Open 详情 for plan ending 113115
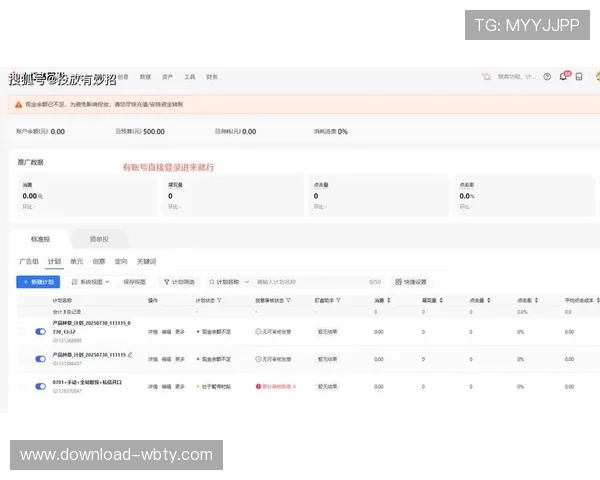Image resolution: width=600 pixels, height=480 pixels. point(153,359)
